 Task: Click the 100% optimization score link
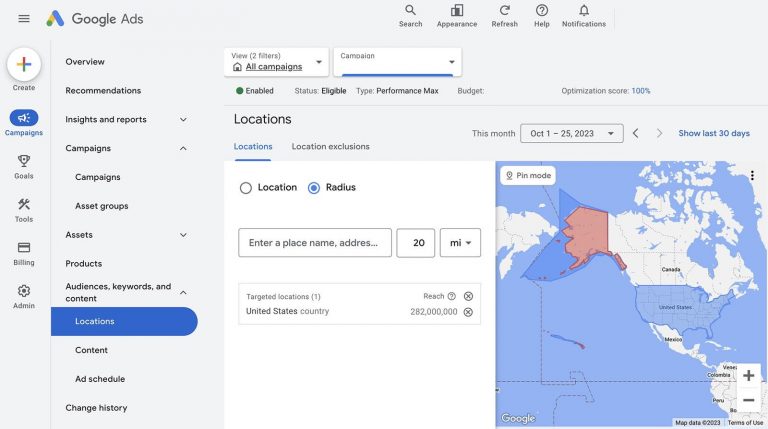click(641, 91)
